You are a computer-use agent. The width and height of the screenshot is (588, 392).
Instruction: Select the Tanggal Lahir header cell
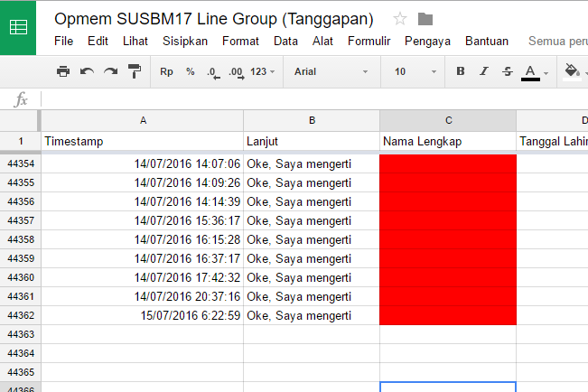(x=553, y=142)
